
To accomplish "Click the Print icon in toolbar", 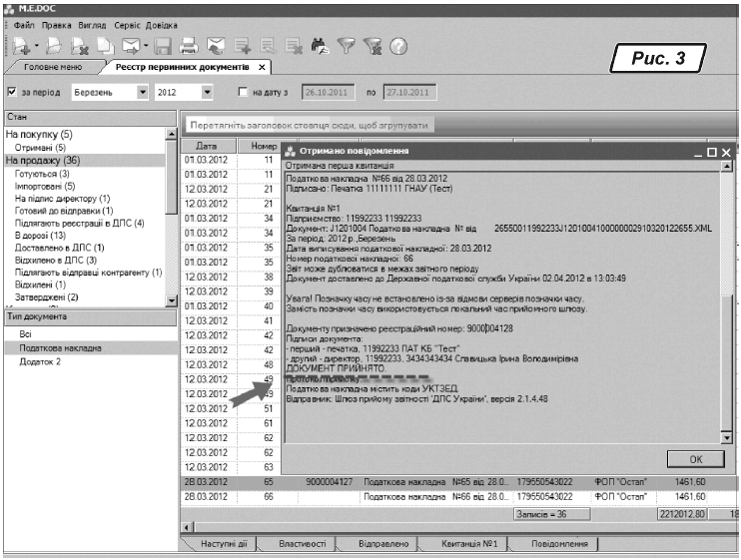I will 190,45.
